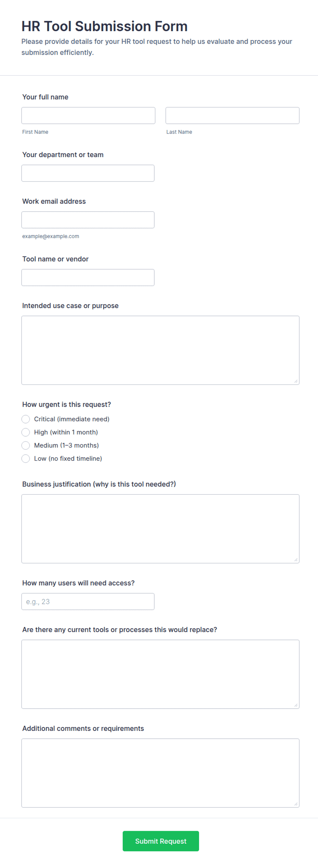Click the Additional comments textarea
Screen dimensions: 318x868
point(160,773)
